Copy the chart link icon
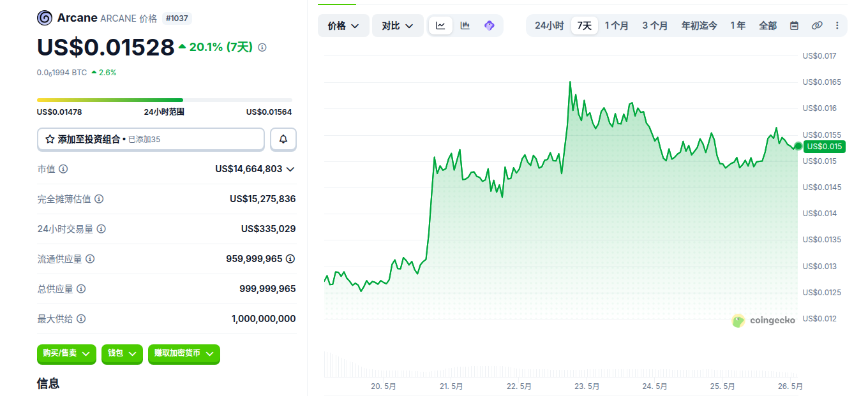The width and height of the screenshot is (868, 396). click(x=817, y=26)
